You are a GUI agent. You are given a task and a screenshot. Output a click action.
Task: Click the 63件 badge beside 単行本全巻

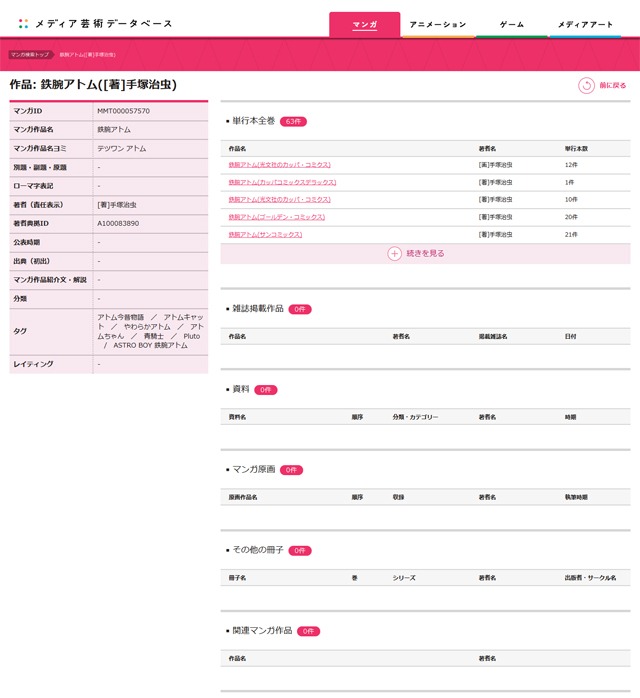(x=293, y=121)
